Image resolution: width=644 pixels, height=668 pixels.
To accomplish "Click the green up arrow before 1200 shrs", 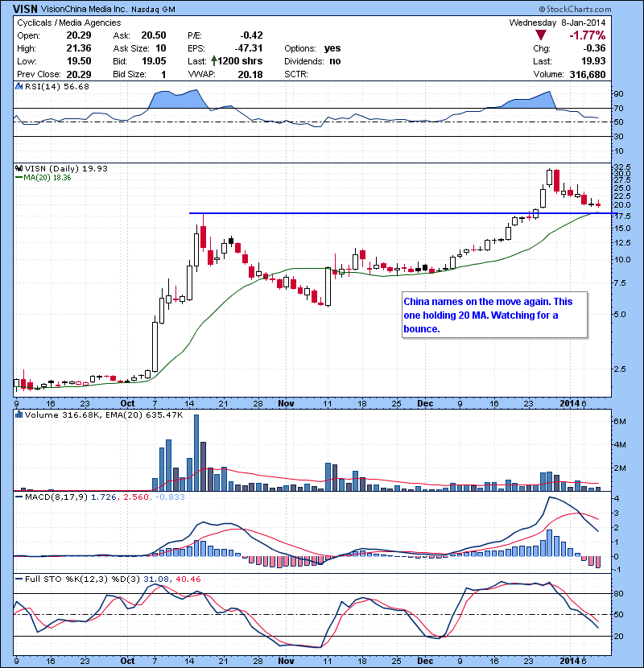I will pyautogui.click(x=214, y=61).
